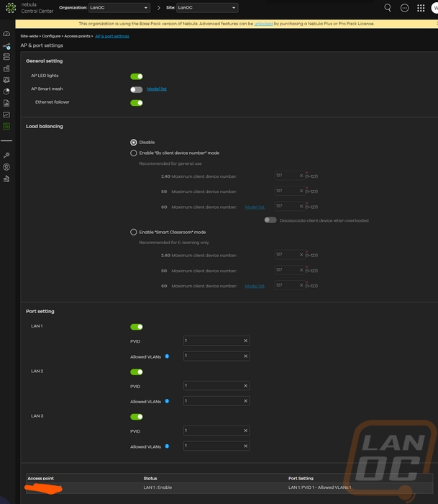Image resolution: width=438 pixels, height=504 pixels.
Task: Open the bottom organization building sidebar icon
Action: (6, 179)
